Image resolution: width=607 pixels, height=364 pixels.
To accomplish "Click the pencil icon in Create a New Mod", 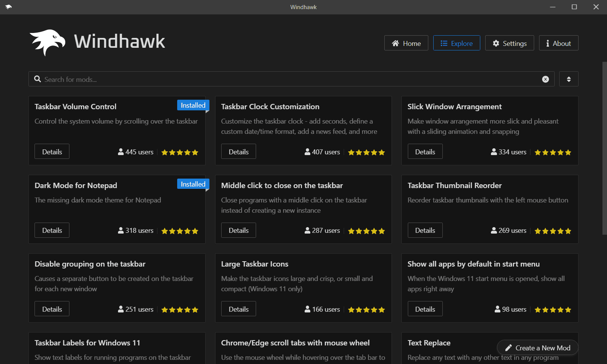I will [x=508, y=348].
